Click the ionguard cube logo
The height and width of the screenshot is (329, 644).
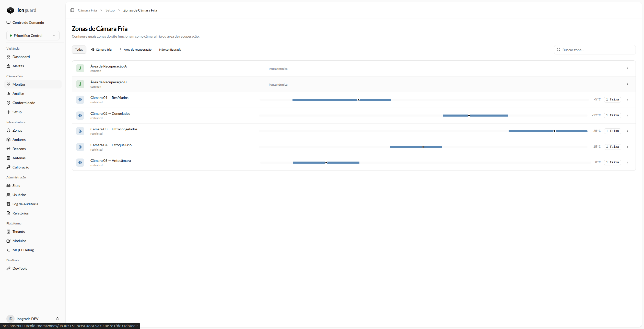(x=10, y=10)
